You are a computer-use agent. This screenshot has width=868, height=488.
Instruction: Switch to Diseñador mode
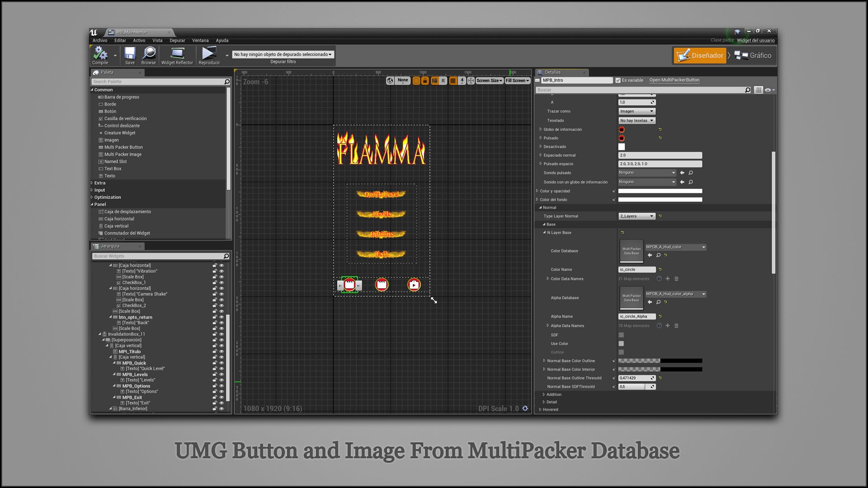(x=700, y=55)
